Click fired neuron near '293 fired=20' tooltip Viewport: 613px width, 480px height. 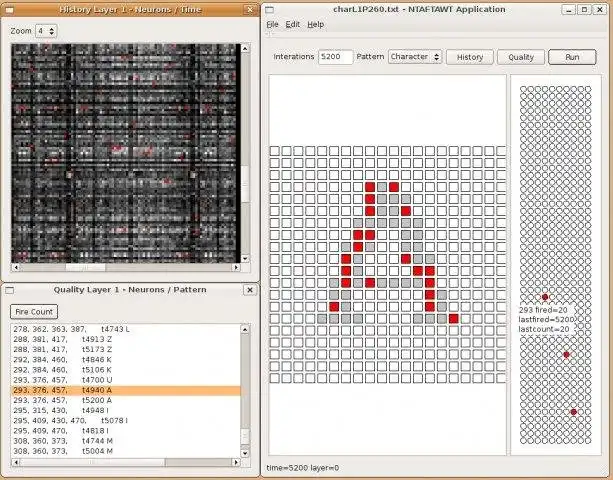click(x=545, y=297)
